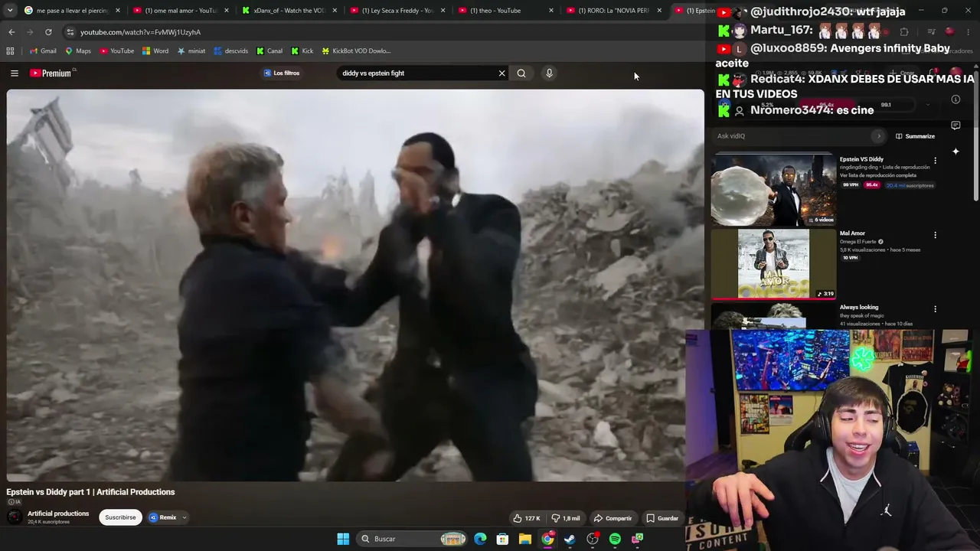
Task: Click the Remix button
Action: coord(163,517)
